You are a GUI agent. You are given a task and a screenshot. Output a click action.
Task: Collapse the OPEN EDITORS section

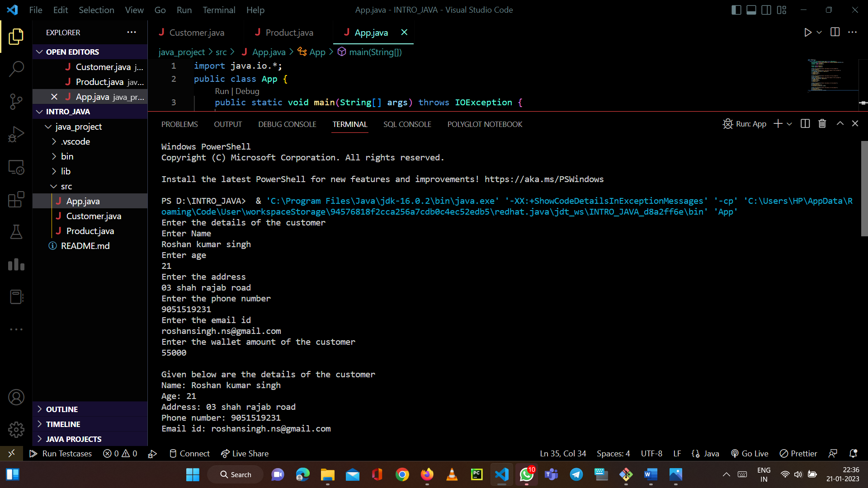coord(72,52)
